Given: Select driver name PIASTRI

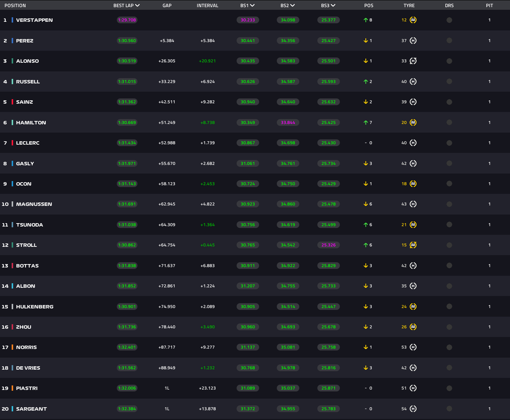Looking at the screenshot, I should [27, 388].
